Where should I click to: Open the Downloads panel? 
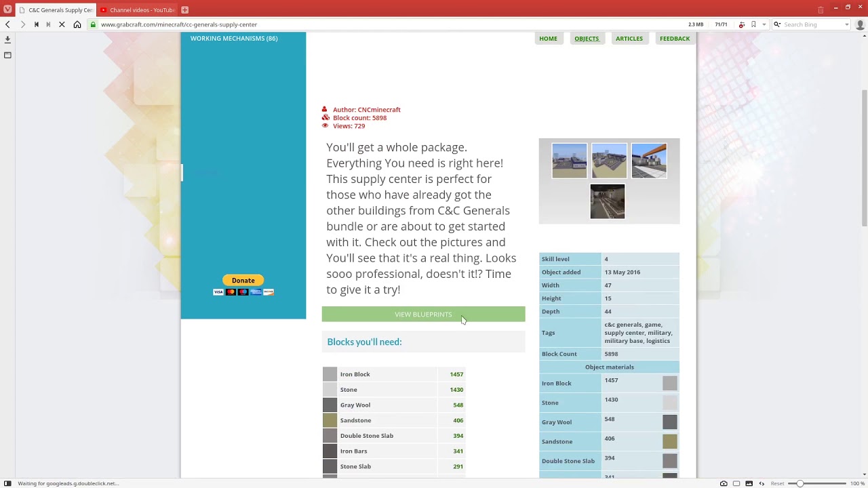7,40
